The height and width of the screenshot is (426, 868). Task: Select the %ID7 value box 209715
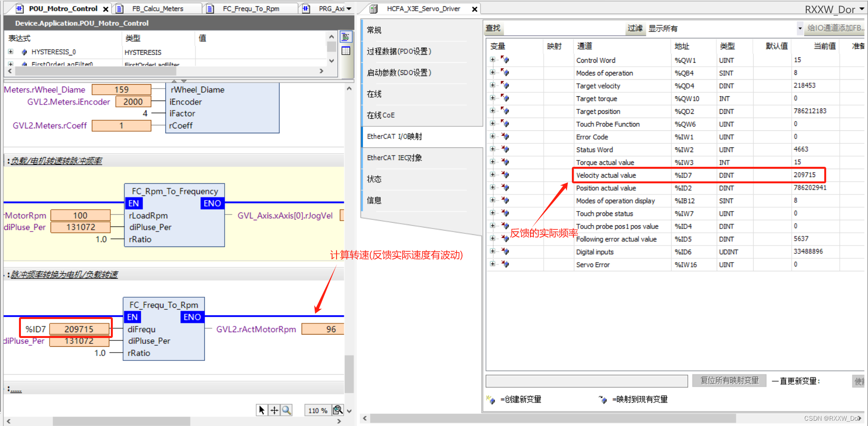[79, 329]
